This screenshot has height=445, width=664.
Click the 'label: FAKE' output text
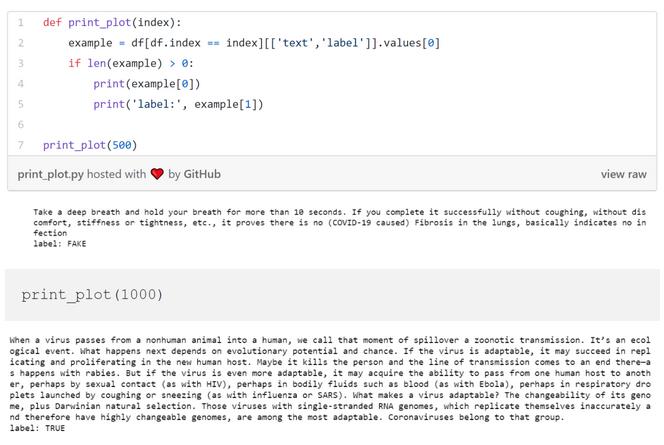[x=60, y=243]
